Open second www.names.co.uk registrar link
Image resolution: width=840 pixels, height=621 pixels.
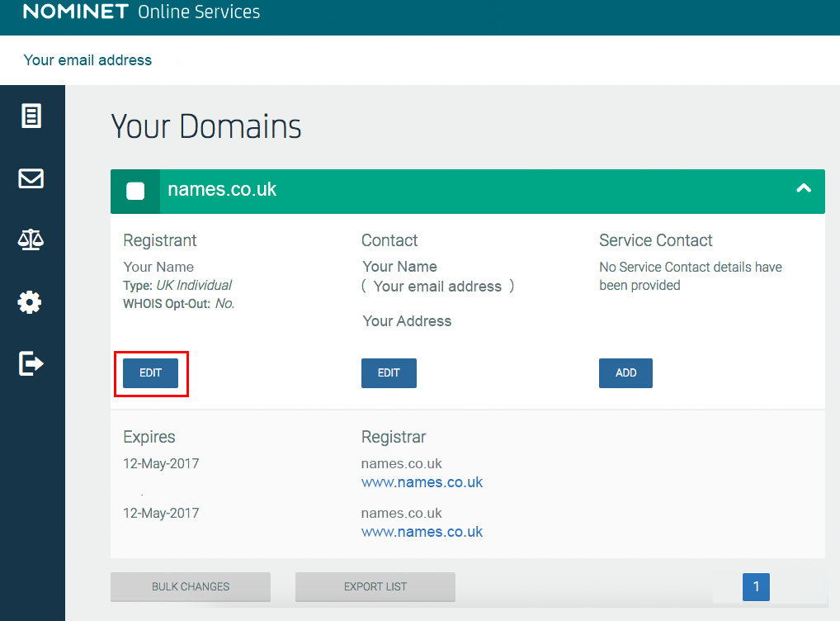[x=422, y=532]
